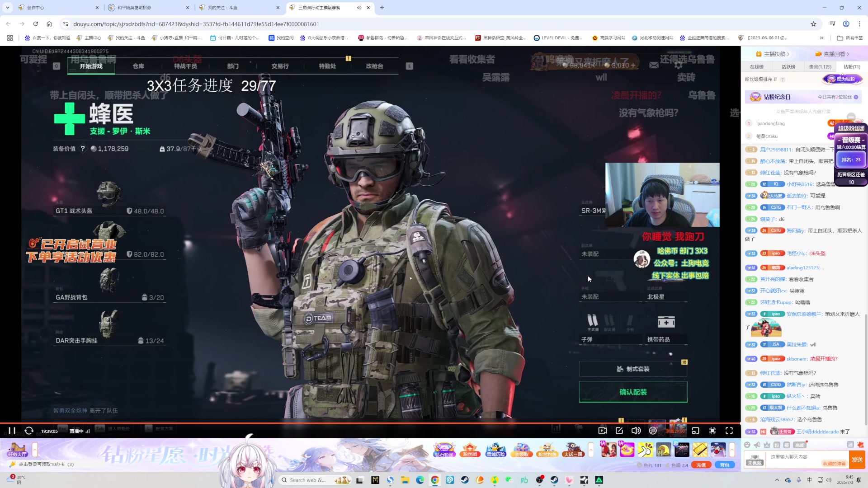Screen dimensions: 868x488
Task: Send the chat message with 发送
Action: pos(857,460)
